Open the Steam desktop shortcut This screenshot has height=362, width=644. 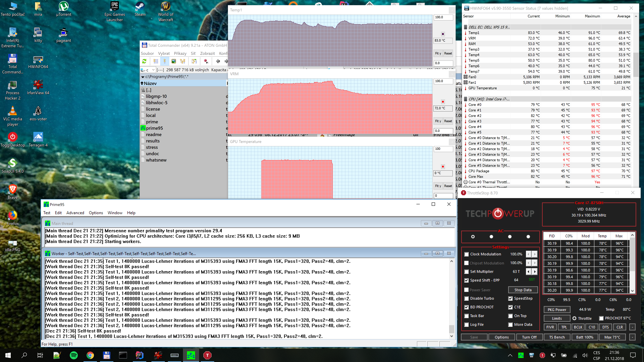pos(140,9)
